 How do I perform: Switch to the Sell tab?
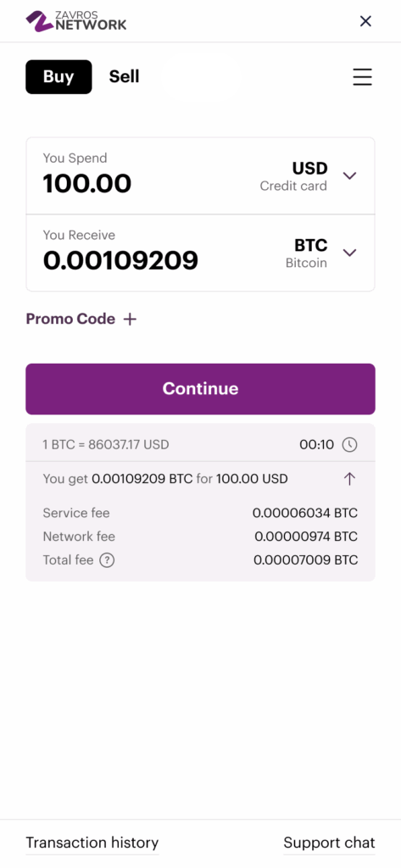click(124, 77)
